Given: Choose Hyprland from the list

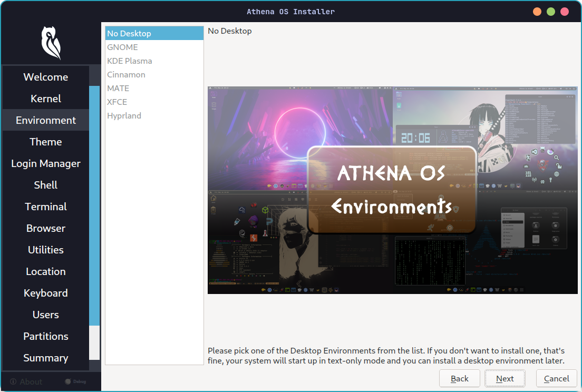Looking at the screenshot, I should [124, 115].
